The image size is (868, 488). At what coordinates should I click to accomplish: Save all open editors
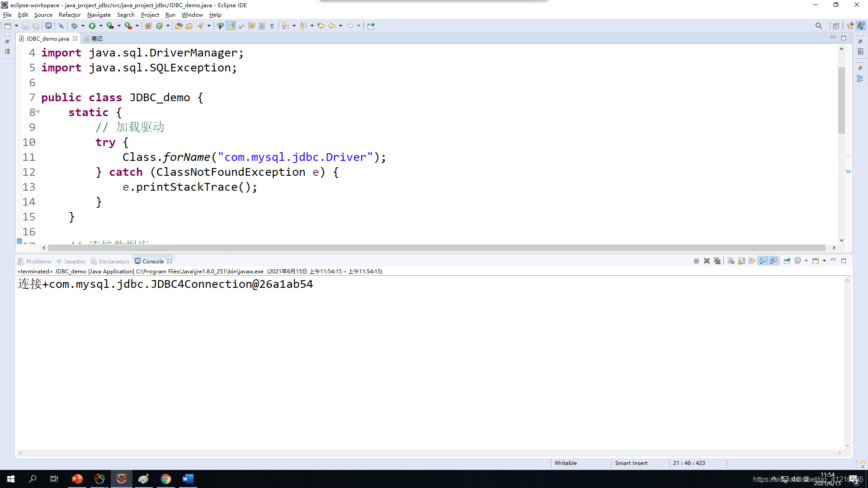pos(36,26)
